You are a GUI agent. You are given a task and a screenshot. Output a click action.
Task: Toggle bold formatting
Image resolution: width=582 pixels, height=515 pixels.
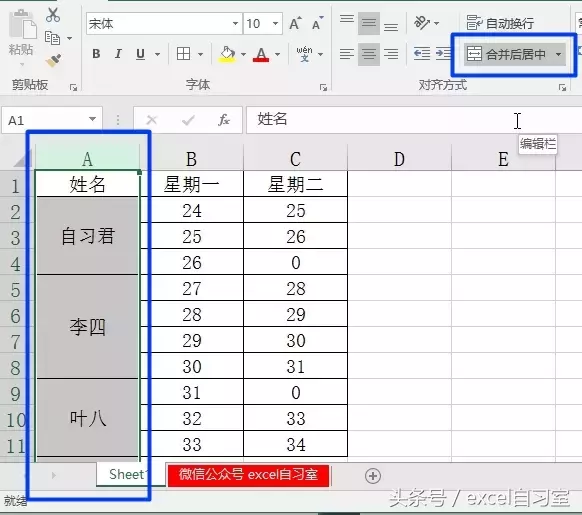click(x=96, y=54)
